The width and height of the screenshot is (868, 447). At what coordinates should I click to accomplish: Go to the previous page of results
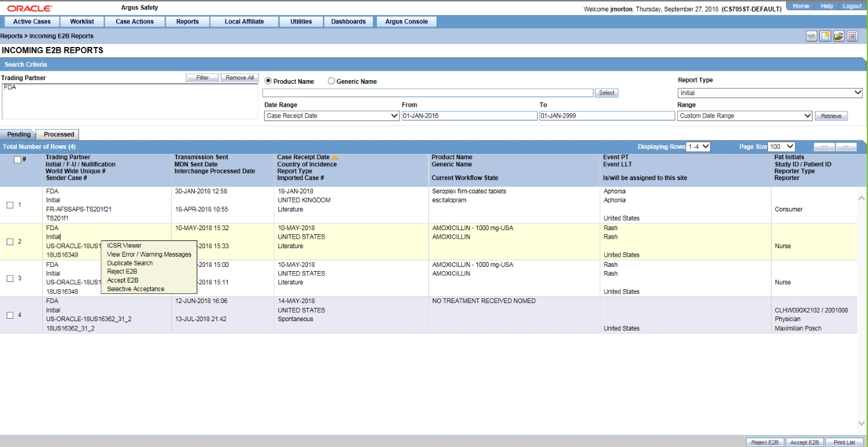pos(825,146)
